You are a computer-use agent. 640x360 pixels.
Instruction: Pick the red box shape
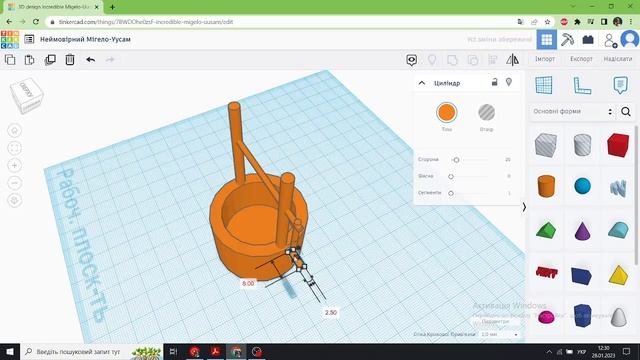(618, 145)
